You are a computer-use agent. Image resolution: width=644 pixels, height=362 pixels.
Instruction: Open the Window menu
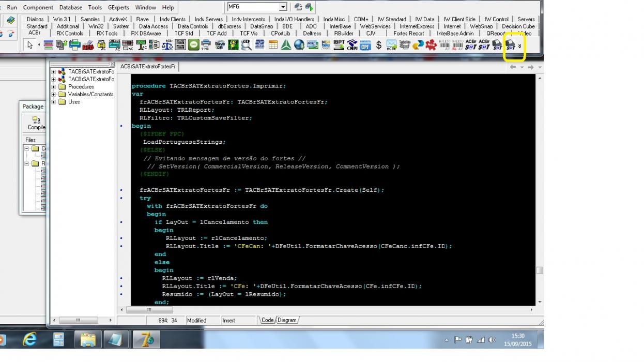click(x=146, y=8)
